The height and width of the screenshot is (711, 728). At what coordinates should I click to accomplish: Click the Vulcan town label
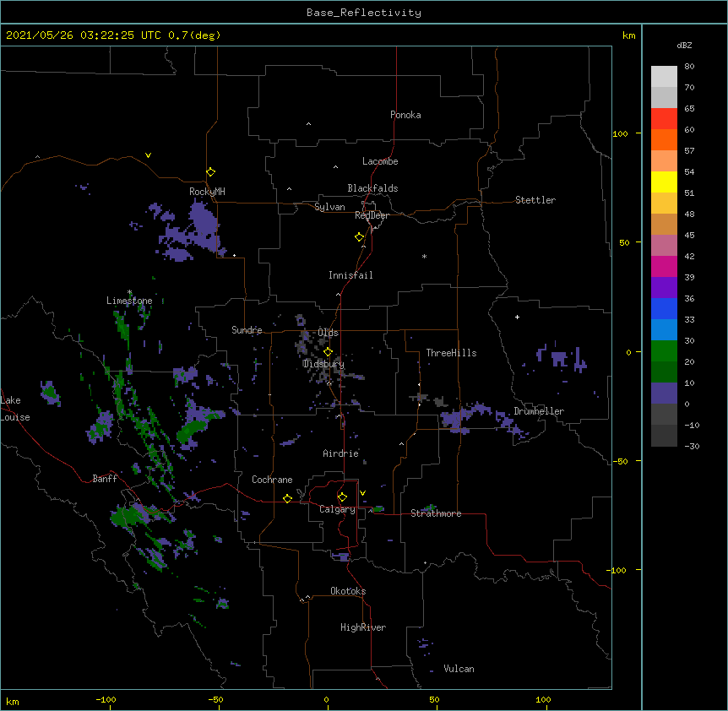coord(459,669)
